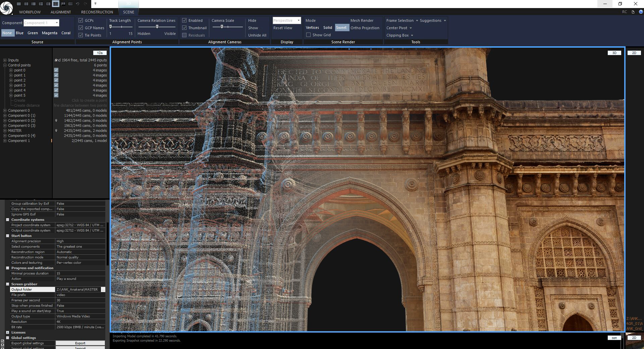Click the Output folder path field
The image size is (644, 349).
tap(78, 289)
